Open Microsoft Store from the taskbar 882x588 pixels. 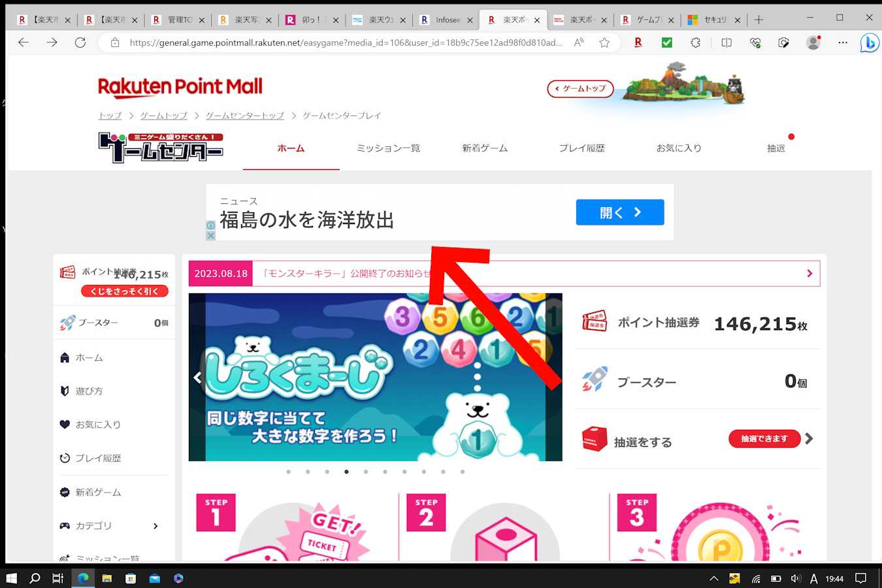click(x=131, y=578)
